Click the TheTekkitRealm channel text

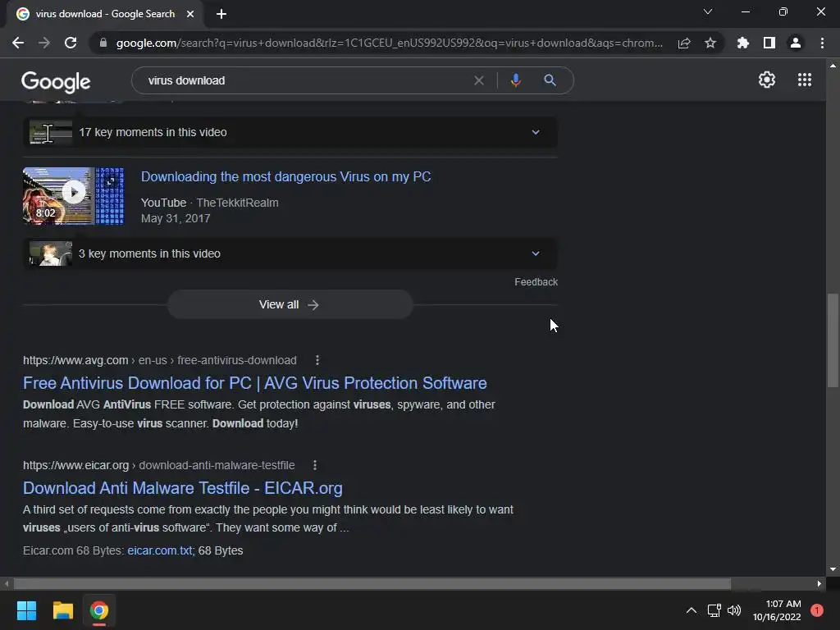click(x=237, y=203)
